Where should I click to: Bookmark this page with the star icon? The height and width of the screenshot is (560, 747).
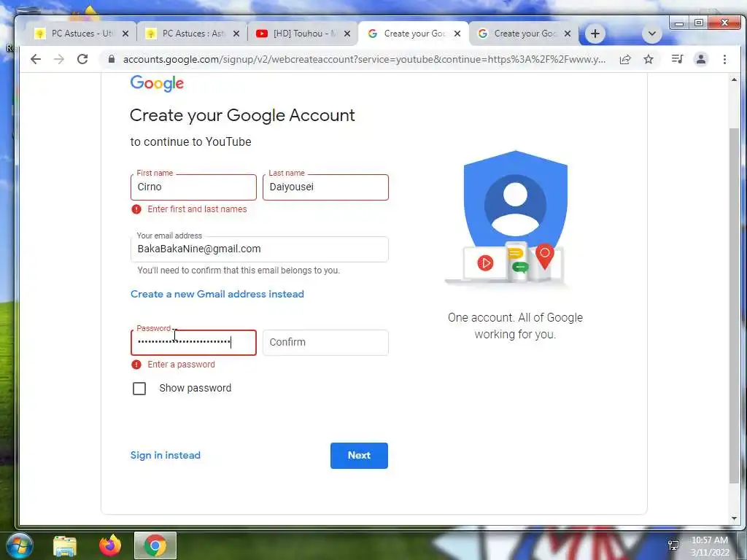(649, 59)
